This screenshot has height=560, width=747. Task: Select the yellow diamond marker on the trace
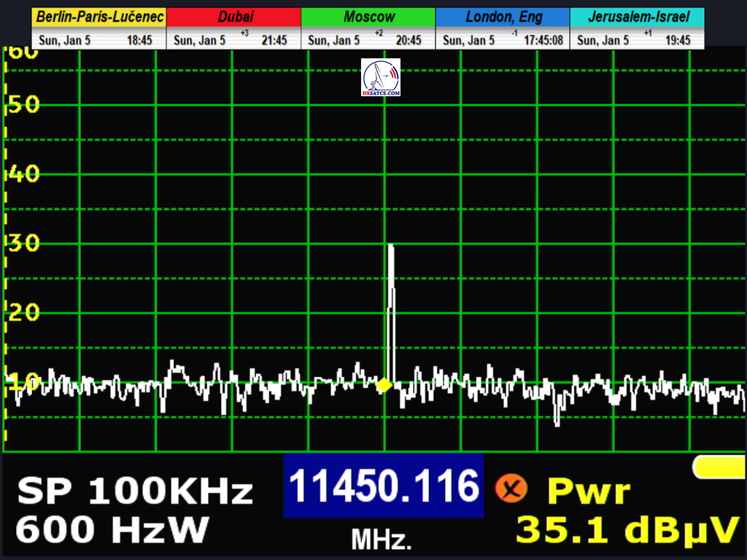click(x=384, y=385)
